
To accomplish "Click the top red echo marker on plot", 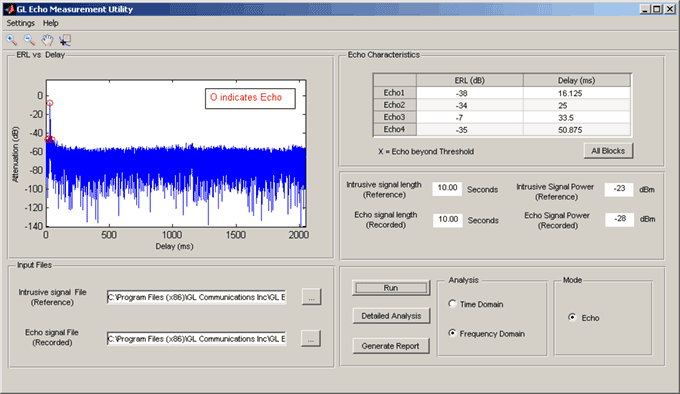I will point(50,103).
